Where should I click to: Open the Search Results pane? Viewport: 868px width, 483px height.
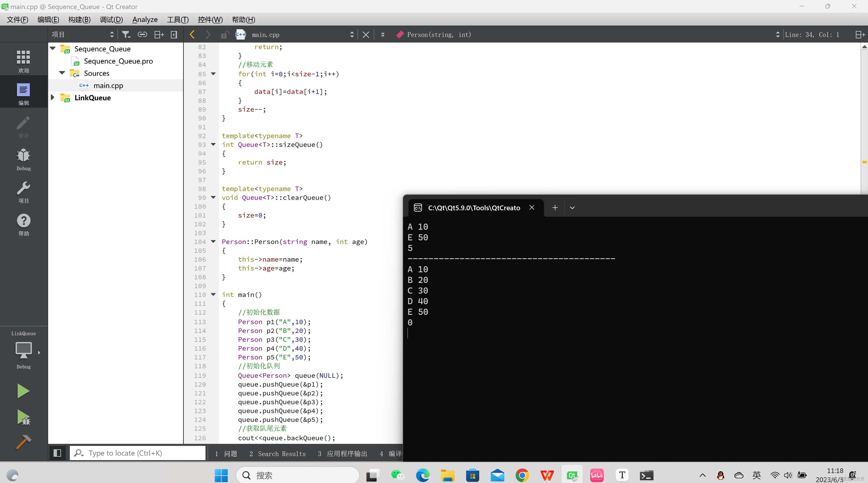coord(278,454)
